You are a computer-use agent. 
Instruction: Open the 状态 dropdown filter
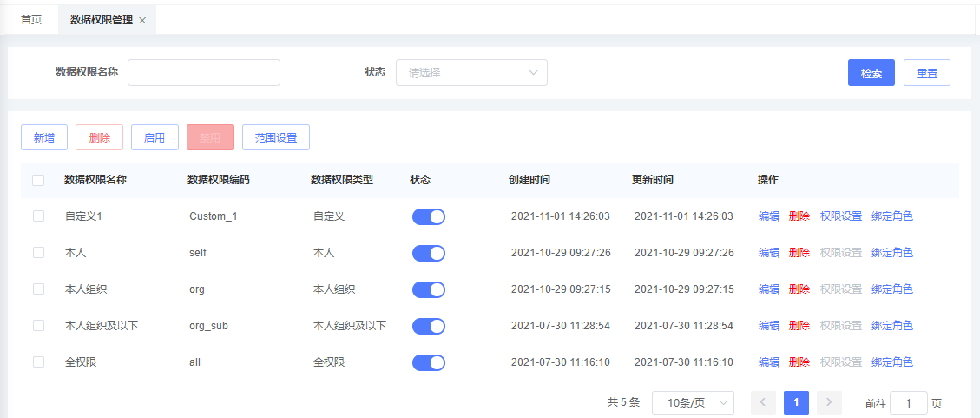click(x=471, y=73)
